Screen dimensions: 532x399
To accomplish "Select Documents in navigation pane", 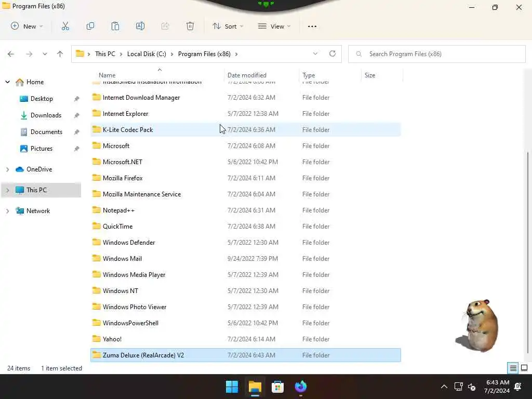I will click(46, 132).
